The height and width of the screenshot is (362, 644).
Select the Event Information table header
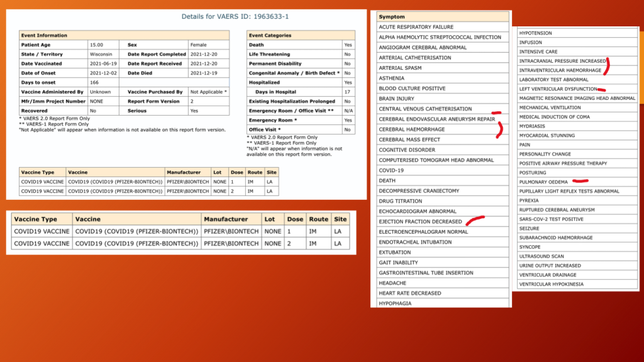coord(43,35)
